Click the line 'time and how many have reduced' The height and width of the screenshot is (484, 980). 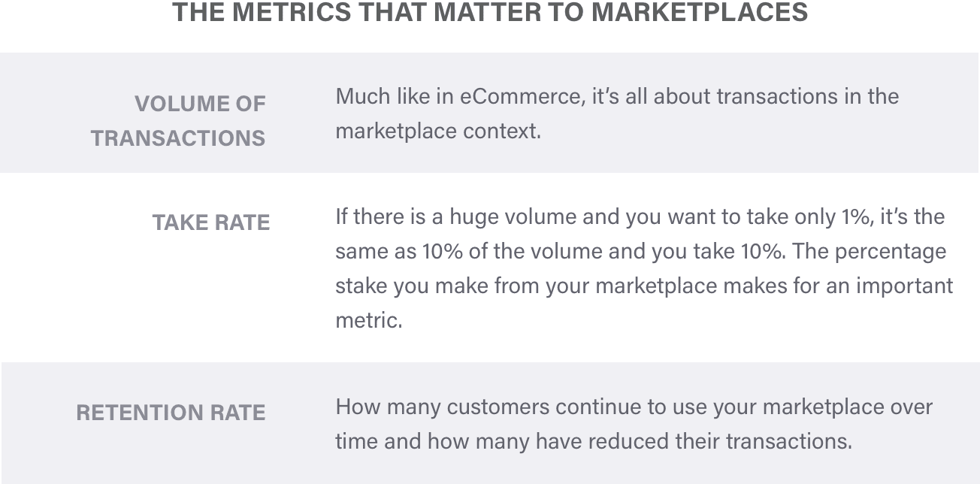[x=594, y=441]
